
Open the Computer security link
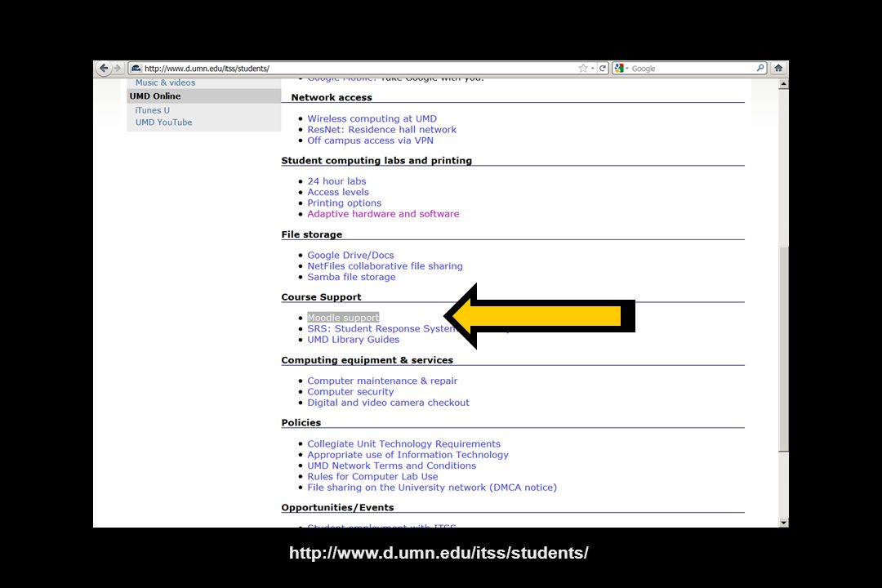(350, 392)
